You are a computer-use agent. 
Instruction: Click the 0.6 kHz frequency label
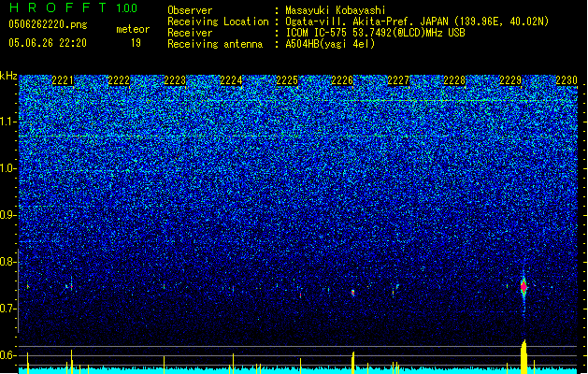click(8, 355)
